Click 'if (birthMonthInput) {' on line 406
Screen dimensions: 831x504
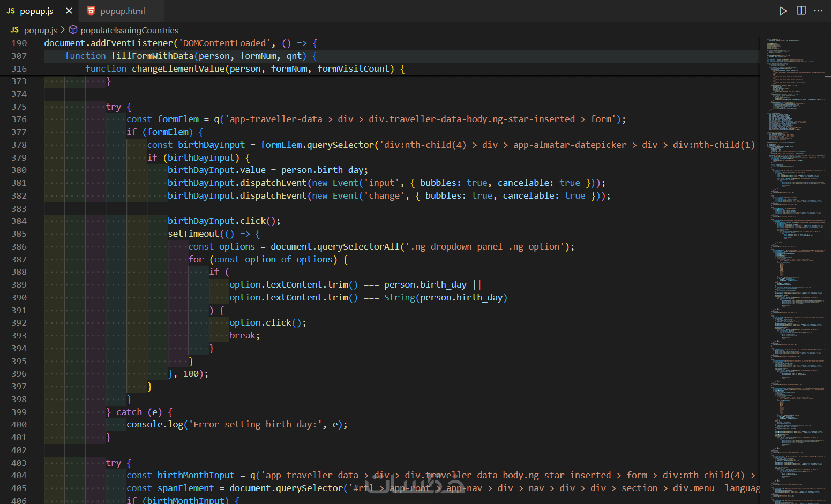pos(183,500)
